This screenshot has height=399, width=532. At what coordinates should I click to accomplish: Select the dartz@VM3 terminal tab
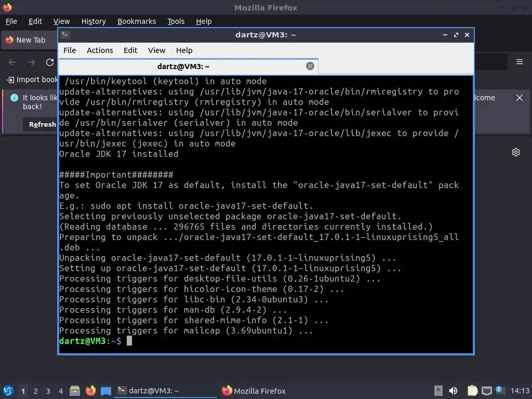188,66
